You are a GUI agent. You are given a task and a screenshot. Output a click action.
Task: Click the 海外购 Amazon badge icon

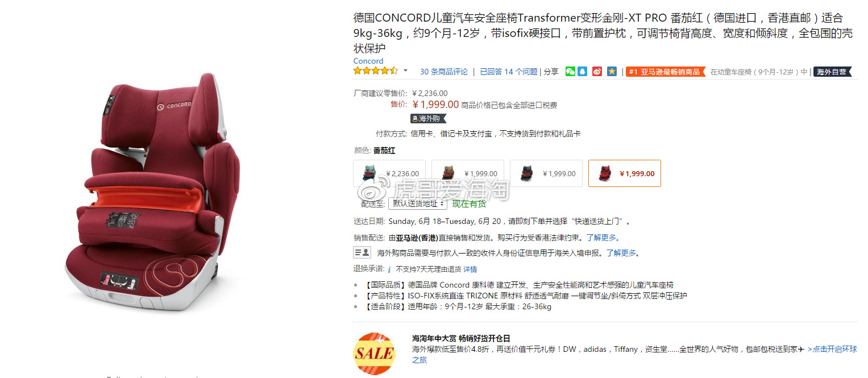[429, 118]
